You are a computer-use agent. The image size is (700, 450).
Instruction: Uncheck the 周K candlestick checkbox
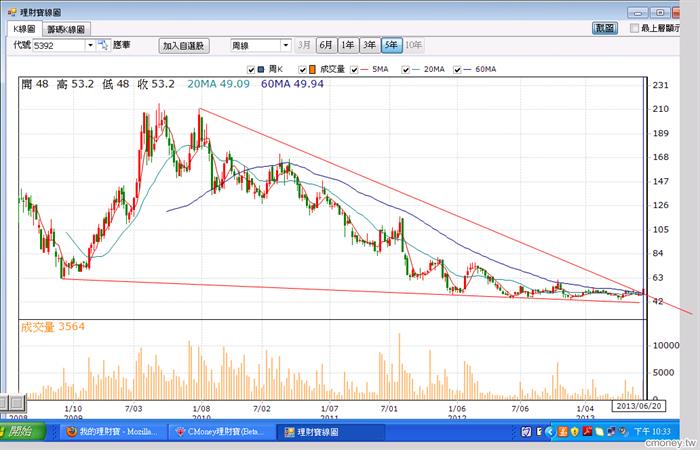(x=251, y=70)
